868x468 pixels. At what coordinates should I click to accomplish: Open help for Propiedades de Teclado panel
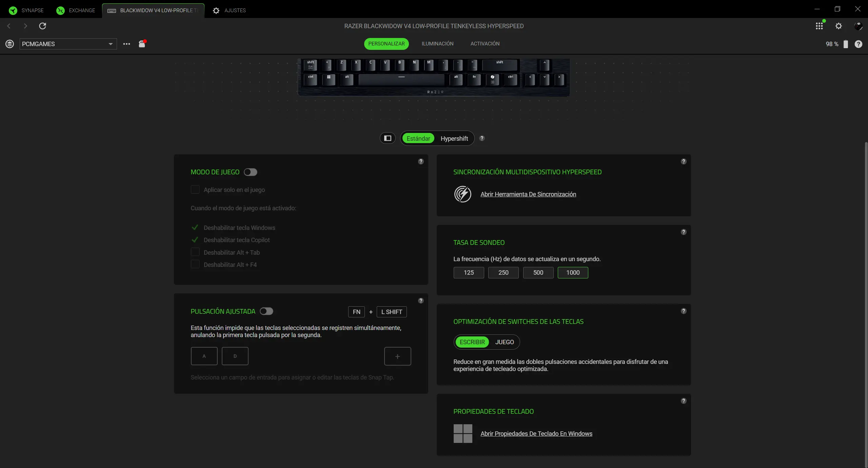(x=684, y=401)
